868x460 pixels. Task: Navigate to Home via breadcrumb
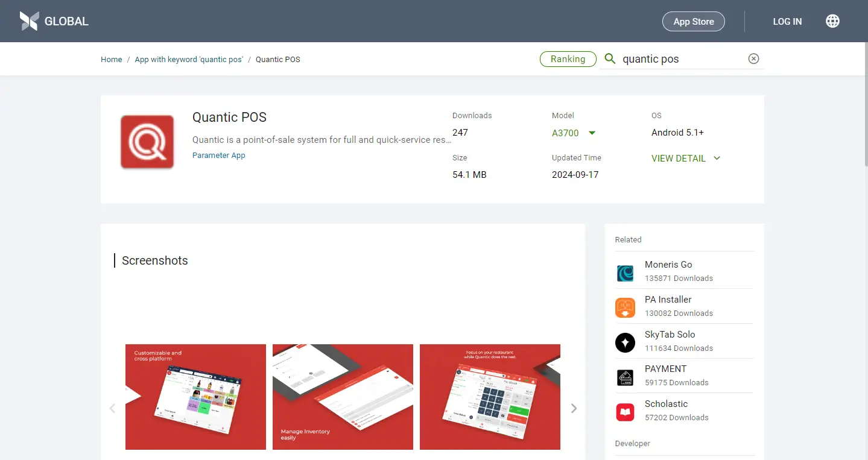coord(111,59)
